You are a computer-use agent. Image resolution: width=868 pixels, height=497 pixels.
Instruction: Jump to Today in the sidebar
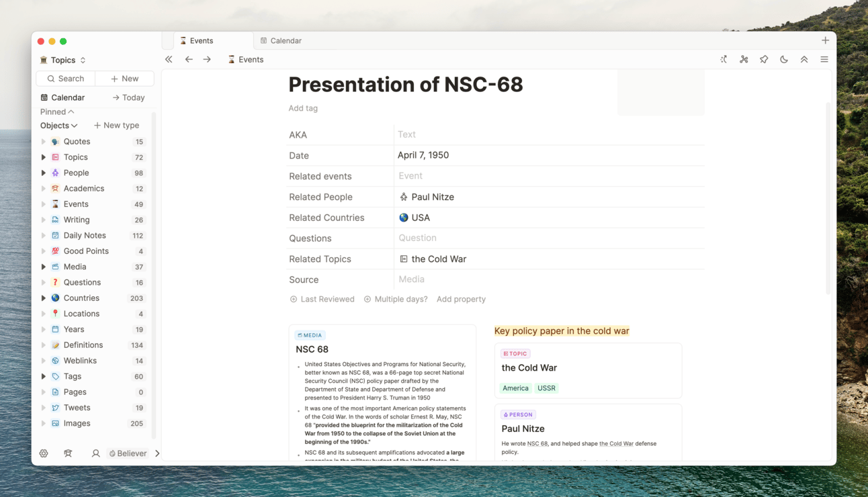[x=128, y=97]
